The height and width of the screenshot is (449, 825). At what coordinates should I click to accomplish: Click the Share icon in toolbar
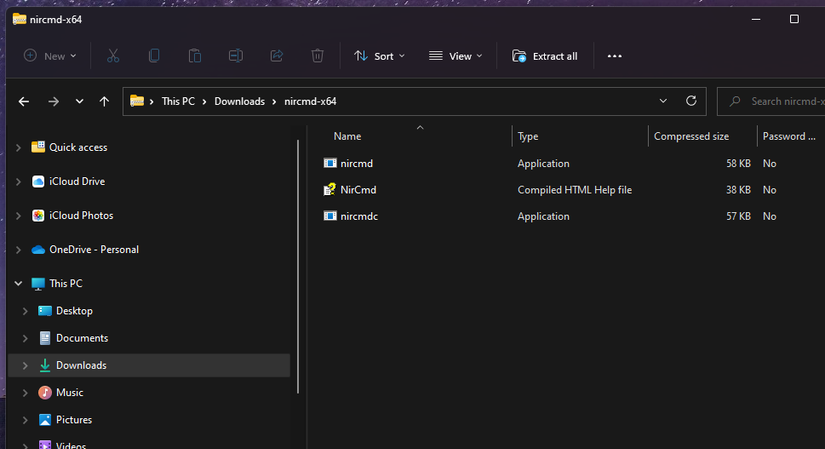click(x=276, y=56)
